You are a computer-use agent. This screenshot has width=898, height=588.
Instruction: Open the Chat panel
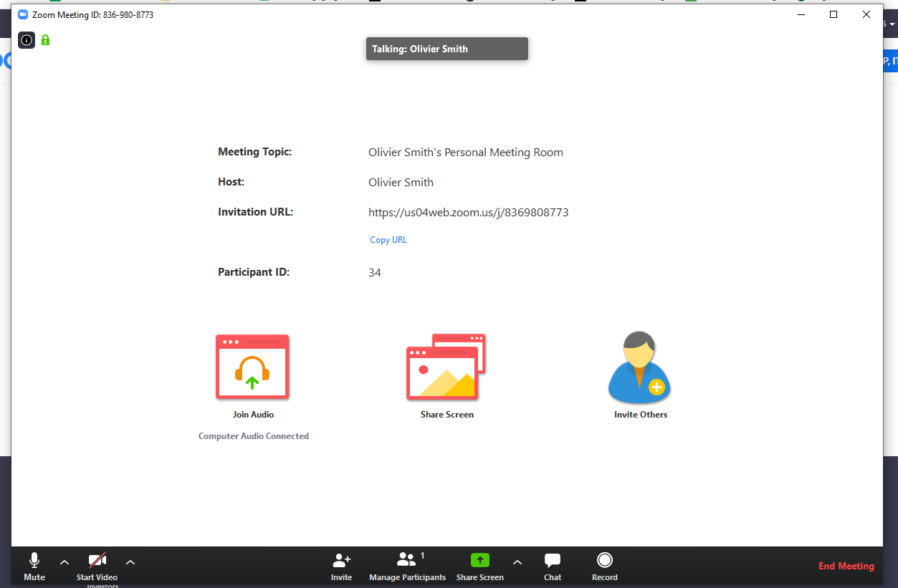tap(553, 567)
